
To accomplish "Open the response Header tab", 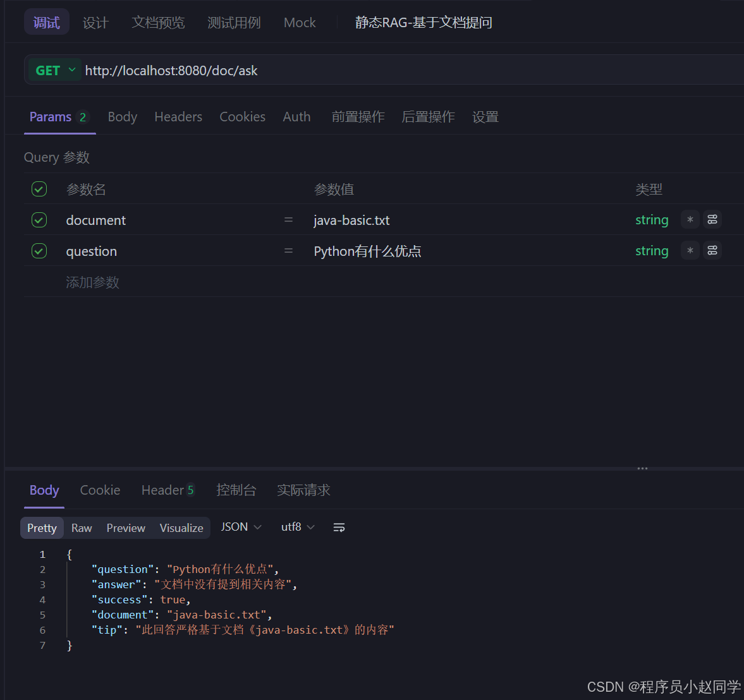I will click(168, 490).
